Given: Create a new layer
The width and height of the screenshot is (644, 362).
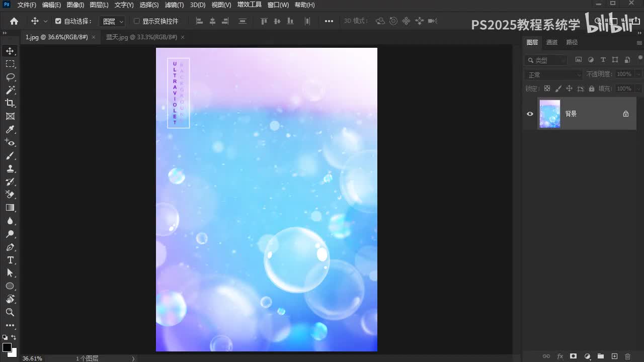Looking at the screenshot, I should click(x=614, y=356).
